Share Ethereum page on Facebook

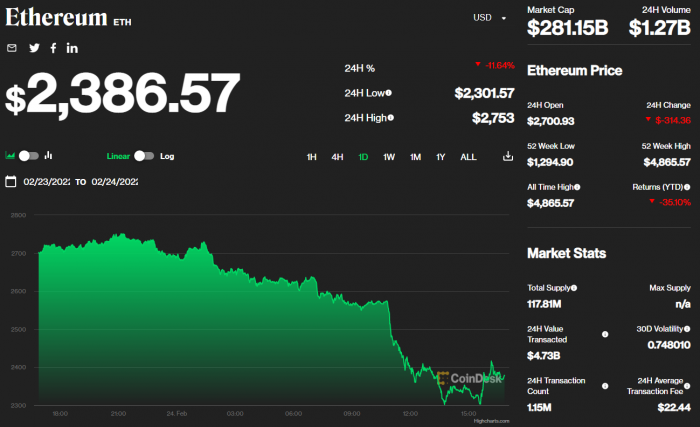53,48
